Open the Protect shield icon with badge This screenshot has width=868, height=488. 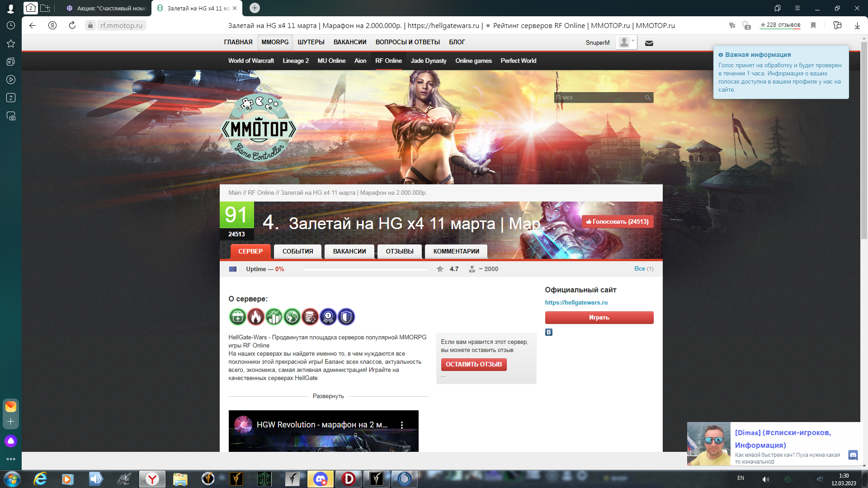746,25
